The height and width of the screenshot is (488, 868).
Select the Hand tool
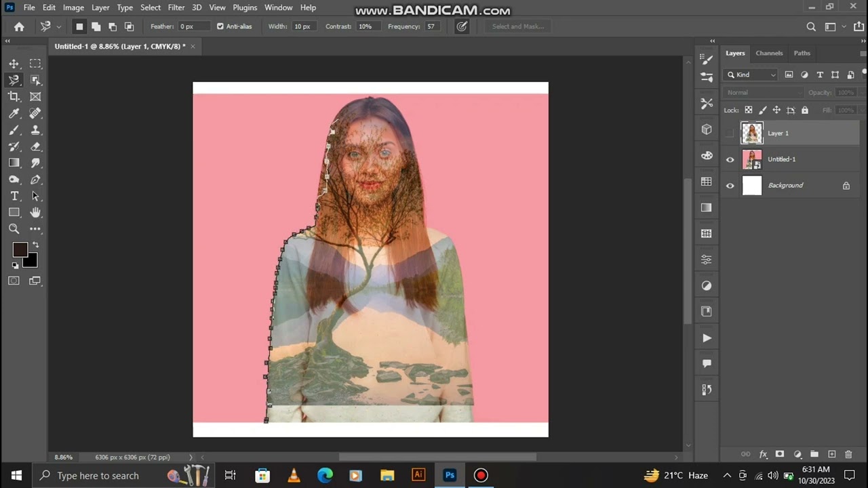[x=35, y=212]
